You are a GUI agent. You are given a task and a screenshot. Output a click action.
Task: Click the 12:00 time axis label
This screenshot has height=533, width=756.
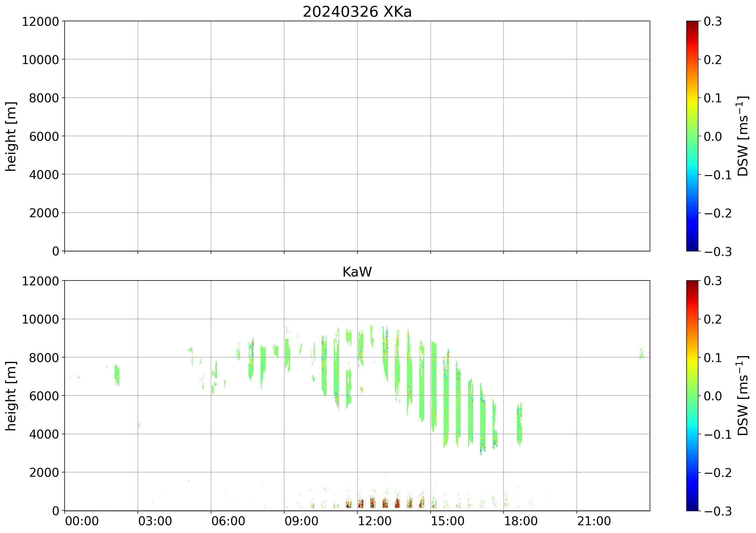point(374,521)
